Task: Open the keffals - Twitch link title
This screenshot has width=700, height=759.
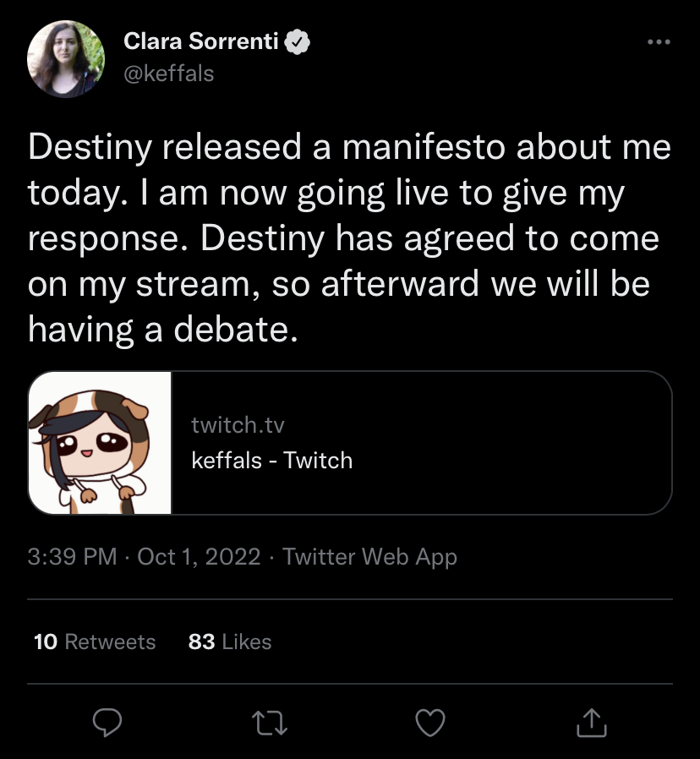Action: tap(271, 460)
